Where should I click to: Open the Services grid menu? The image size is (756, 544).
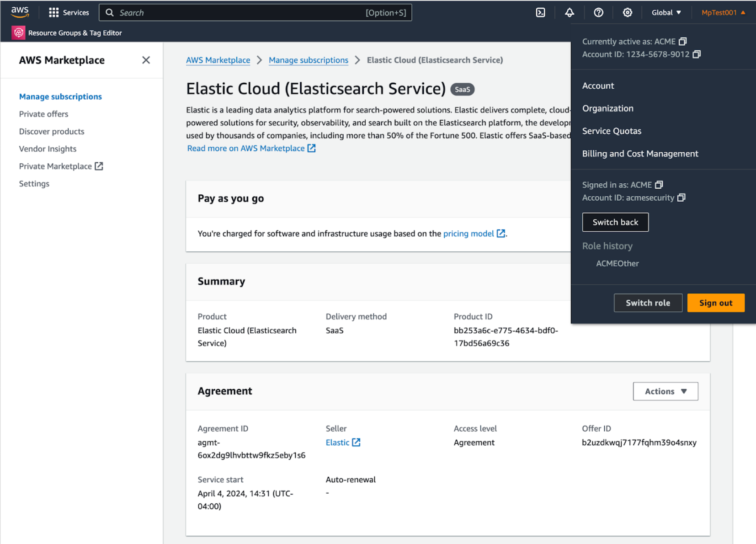click(69, 13)
